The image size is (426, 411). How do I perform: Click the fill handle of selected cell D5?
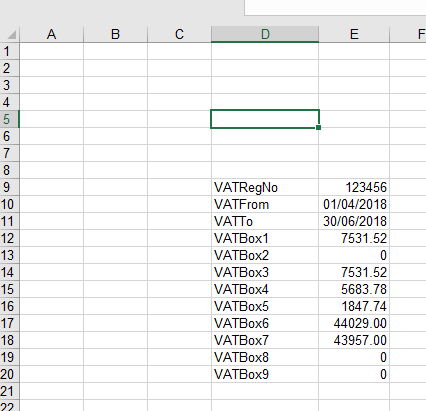pos(319,127)
